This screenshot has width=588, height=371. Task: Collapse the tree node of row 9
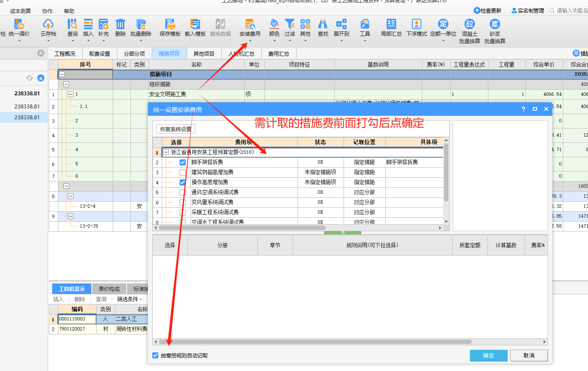tap(70, 216)
